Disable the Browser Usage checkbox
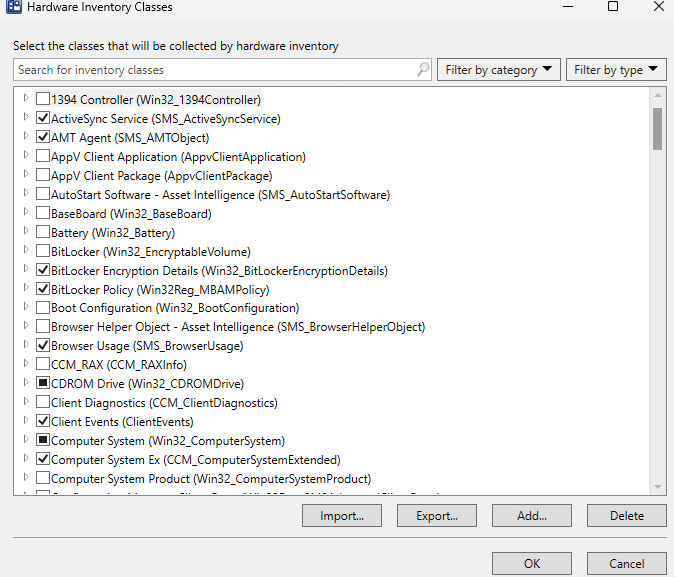674x577 pixels. (43, 345)
